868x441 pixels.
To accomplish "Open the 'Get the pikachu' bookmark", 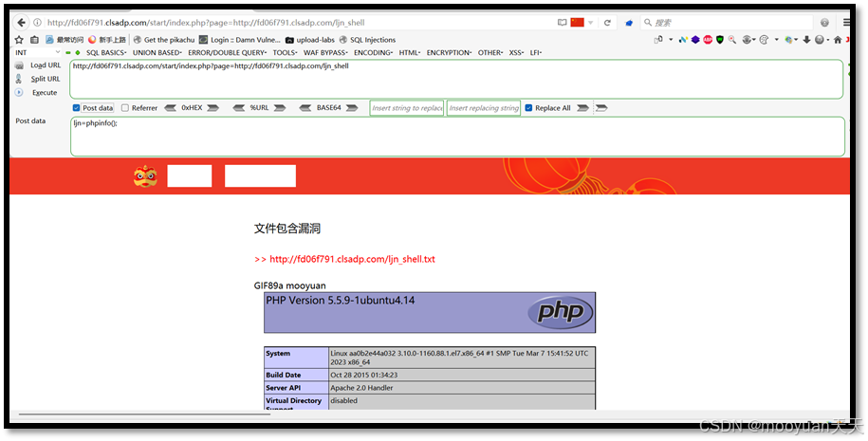I will [x=164, y=40].
